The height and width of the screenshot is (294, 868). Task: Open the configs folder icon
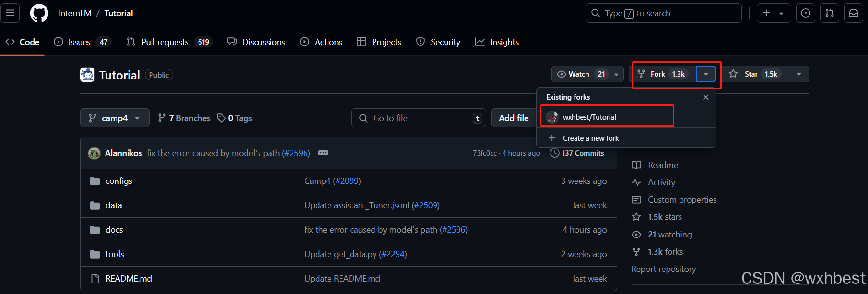(95, 181)
